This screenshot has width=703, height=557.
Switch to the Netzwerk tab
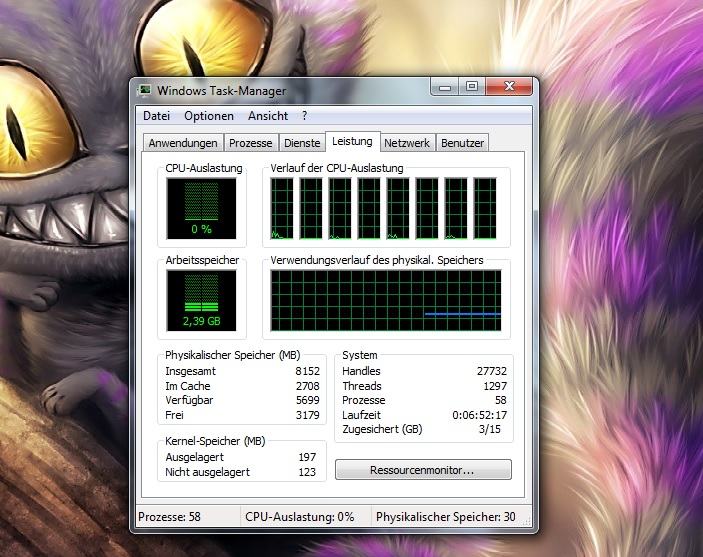coord(407,143)
